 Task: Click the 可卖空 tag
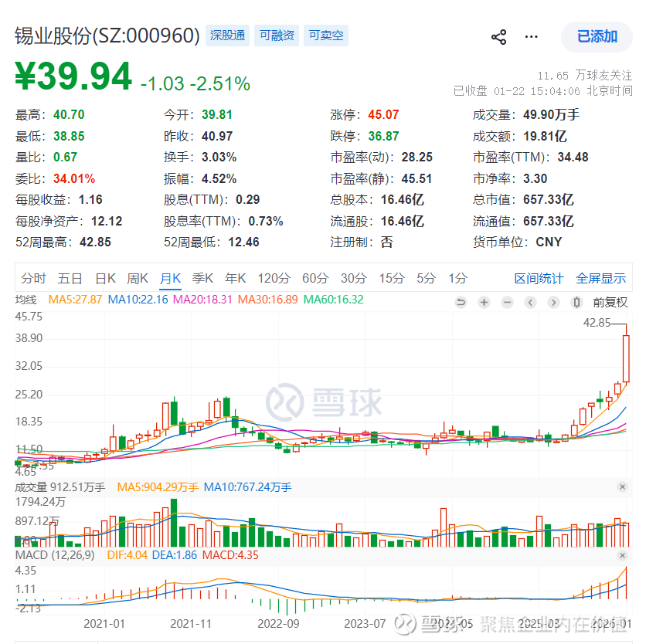(326, 36)
